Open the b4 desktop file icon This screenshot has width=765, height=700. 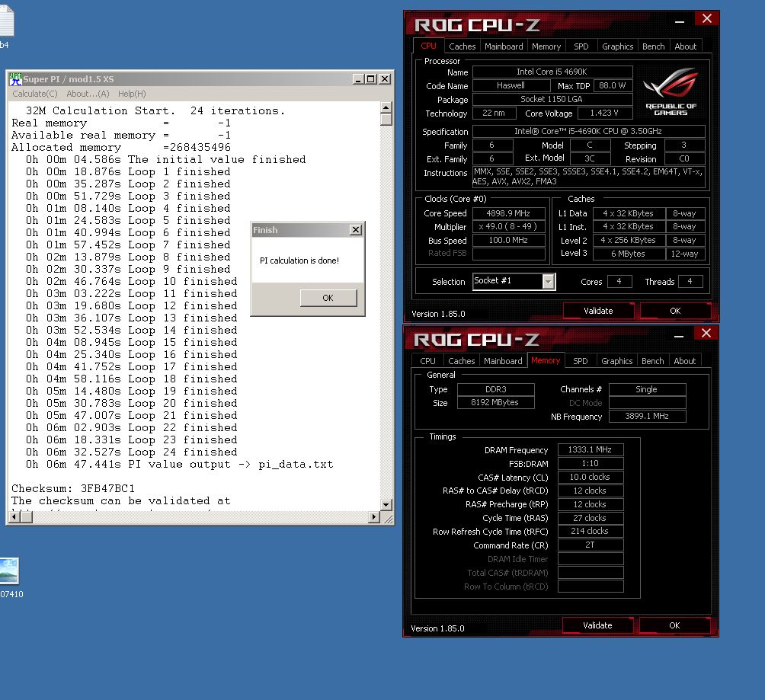coord(6,27)
